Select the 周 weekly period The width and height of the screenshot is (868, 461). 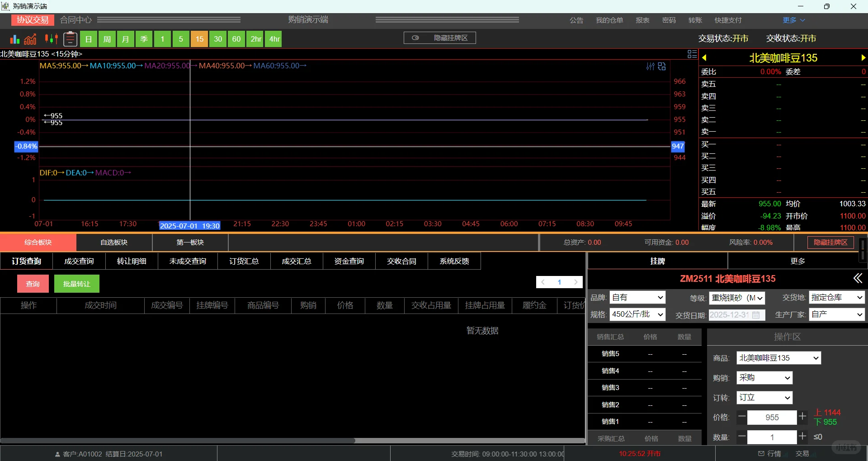pos(107,39)
